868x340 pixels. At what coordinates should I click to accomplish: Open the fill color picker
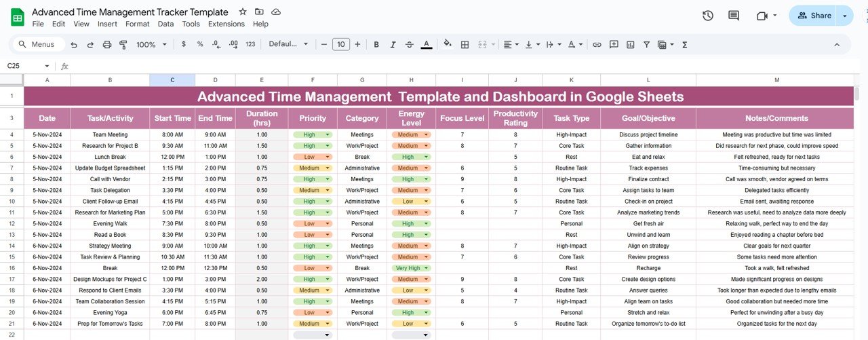448,45
